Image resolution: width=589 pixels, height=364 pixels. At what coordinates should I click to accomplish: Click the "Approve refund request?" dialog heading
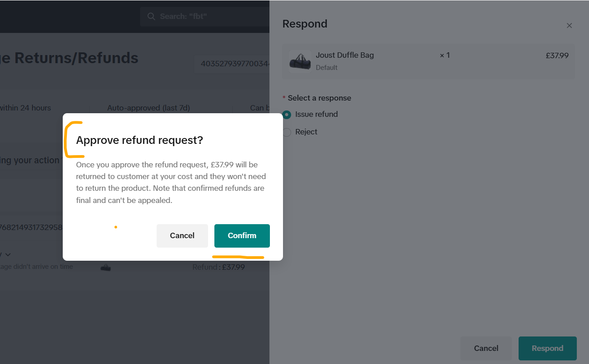139,140
